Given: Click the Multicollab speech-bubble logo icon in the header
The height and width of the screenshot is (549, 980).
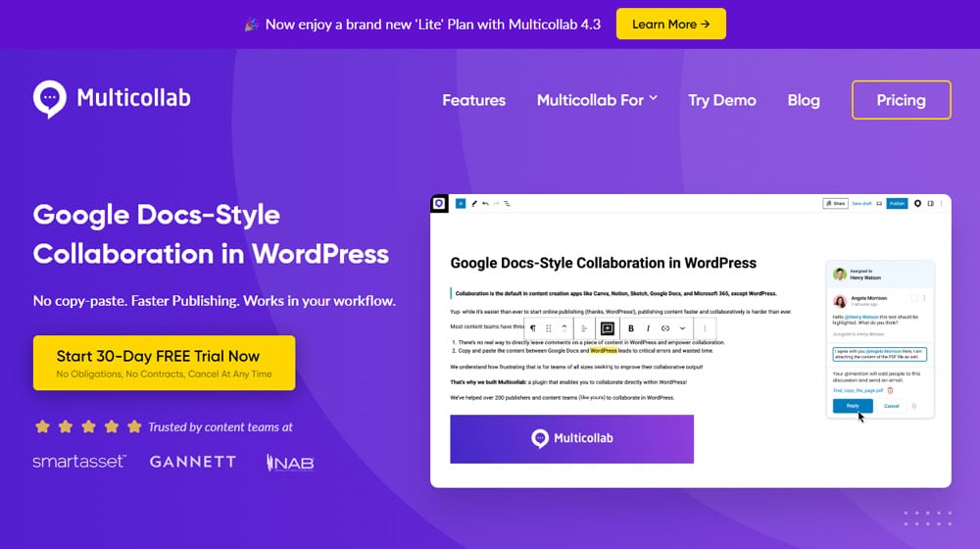Looking at the screenshot, I should click(x=49, y=99).
